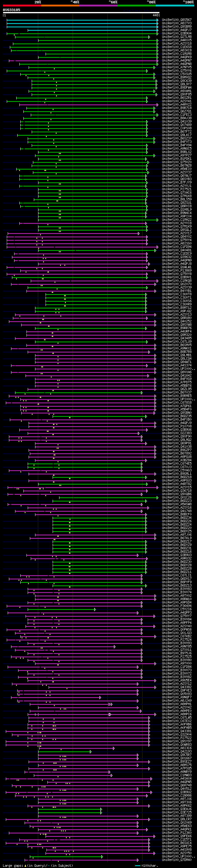Click the cyan ~100% identity legend segment
Screen dimensions: 197x868
point(175,6)
